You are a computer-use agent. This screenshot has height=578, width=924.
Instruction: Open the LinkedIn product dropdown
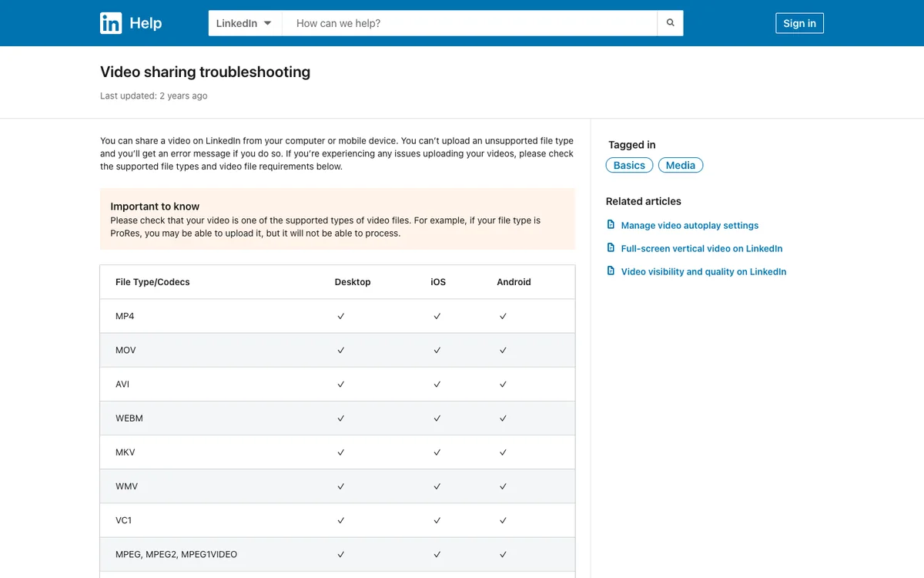[245, 23]
